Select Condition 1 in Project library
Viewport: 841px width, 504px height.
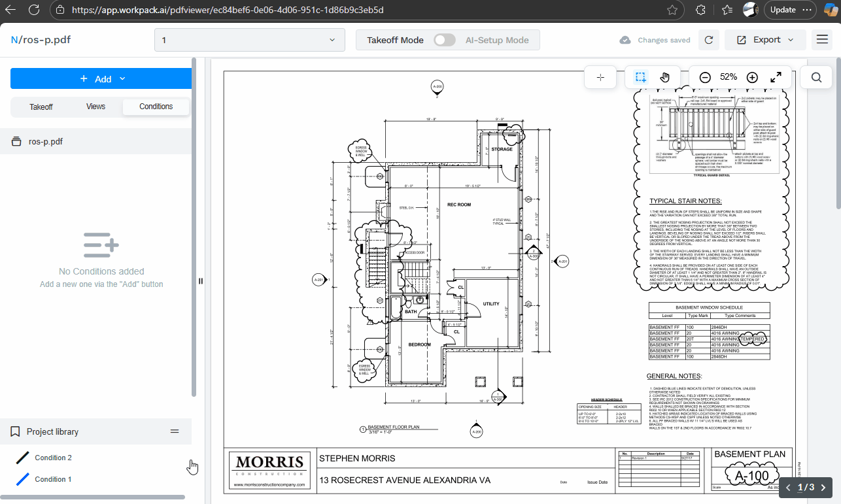[x=53, y=479]
